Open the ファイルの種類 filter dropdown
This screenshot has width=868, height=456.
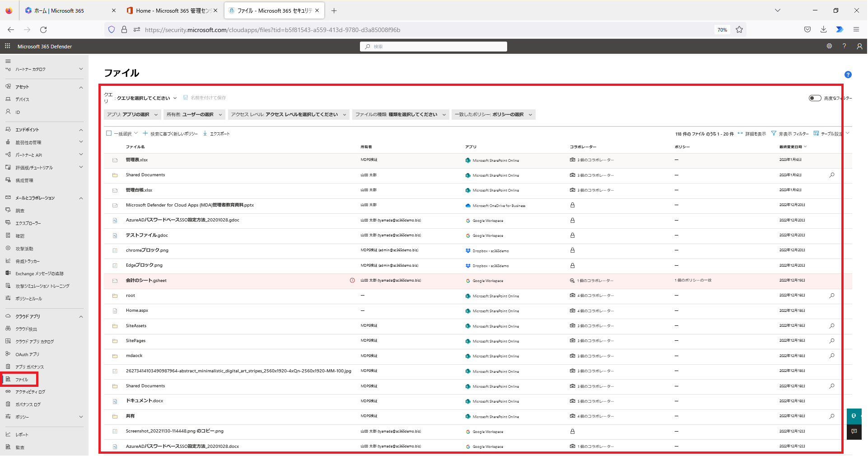[401, 115]
